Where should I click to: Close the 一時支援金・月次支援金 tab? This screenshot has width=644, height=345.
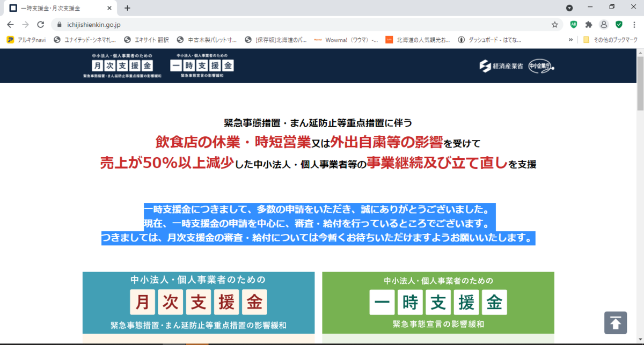pyautogui.click(x=109, y=8)
